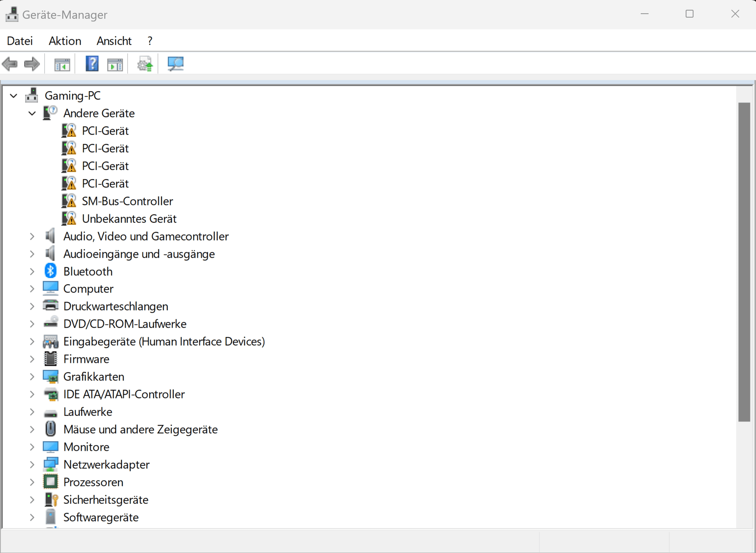Open the Aktion menu

(x=65, y=41)
